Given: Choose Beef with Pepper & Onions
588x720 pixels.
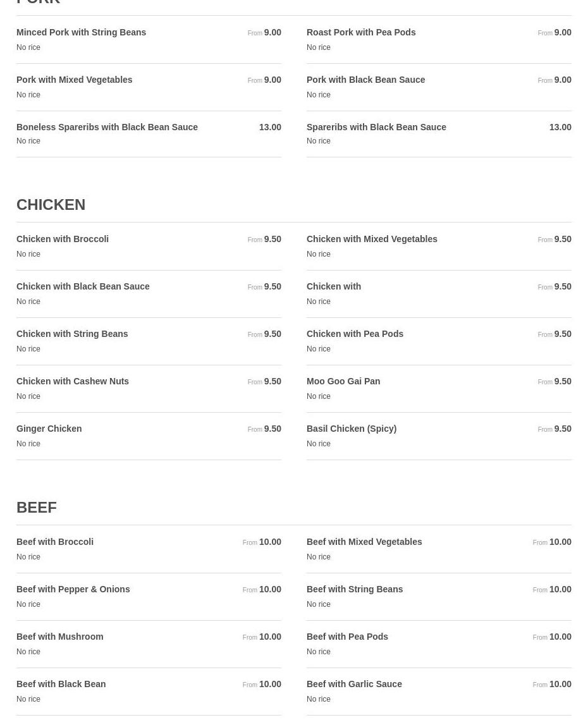Looking at the screenshot, I should (149, 596).
